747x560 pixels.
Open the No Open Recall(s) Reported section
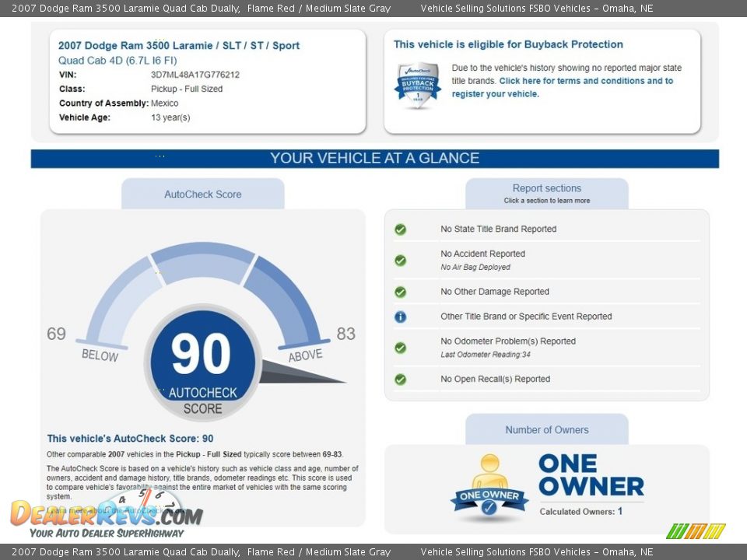tap(495, 379)
